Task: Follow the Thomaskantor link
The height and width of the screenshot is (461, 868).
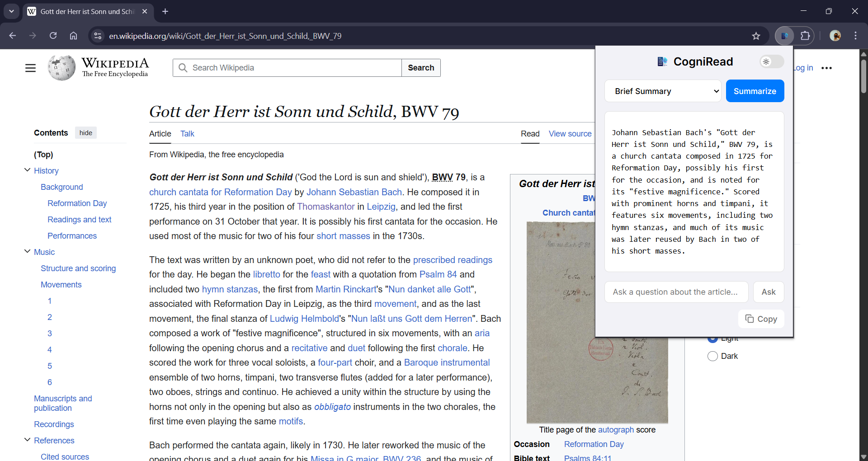Action: click(325, 207)
